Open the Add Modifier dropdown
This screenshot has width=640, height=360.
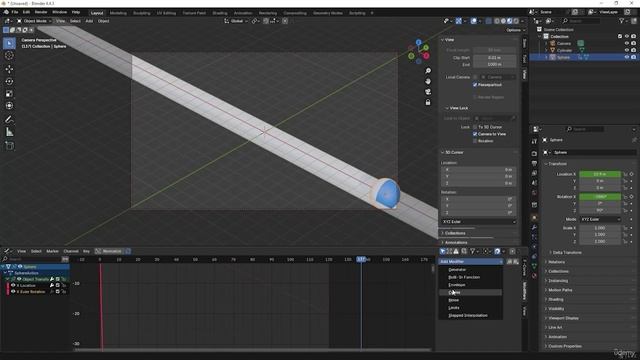pos(471,261)
